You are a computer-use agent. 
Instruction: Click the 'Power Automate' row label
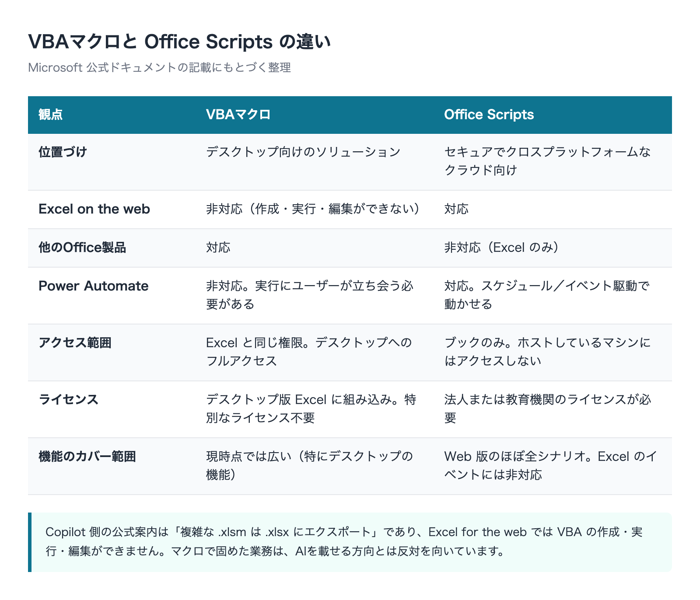click(94, 286)
